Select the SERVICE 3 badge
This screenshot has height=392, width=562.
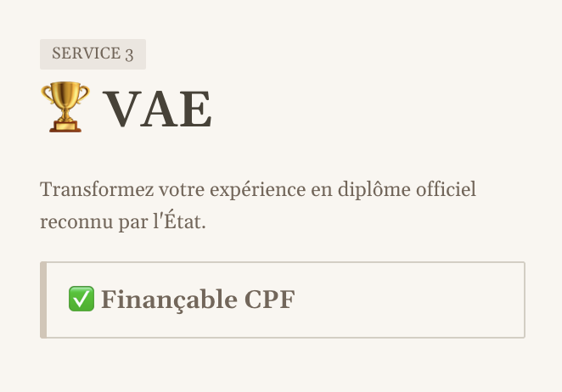pyautogui.click(x=93, y=54)
